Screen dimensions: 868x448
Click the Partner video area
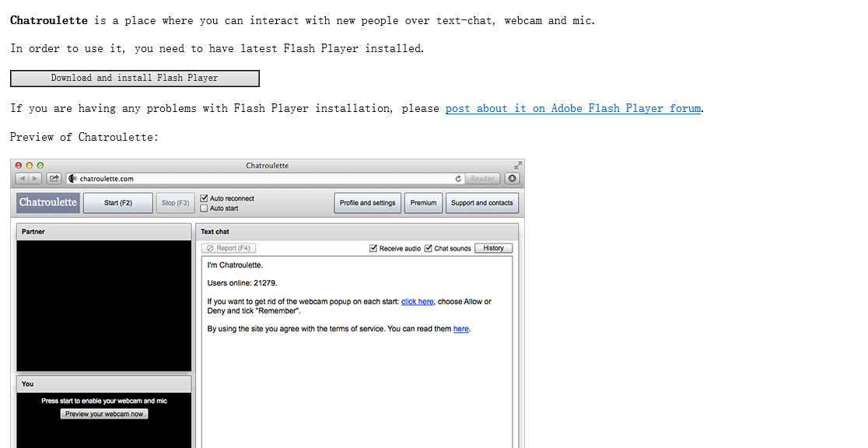click(104, 306)
